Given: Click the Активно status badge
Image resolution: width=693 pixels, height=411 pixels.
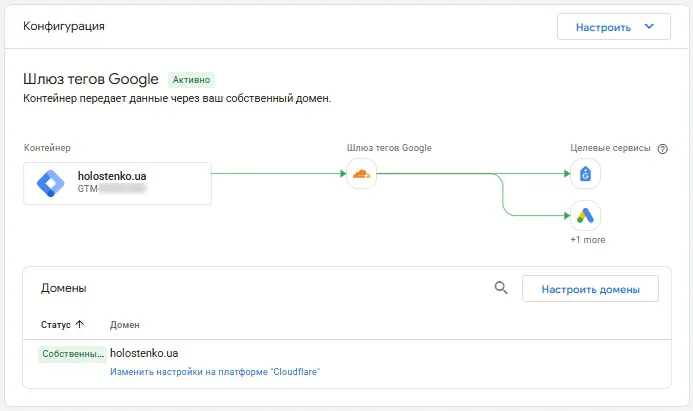Looking at the screenshot, I should tap(191, 80).
